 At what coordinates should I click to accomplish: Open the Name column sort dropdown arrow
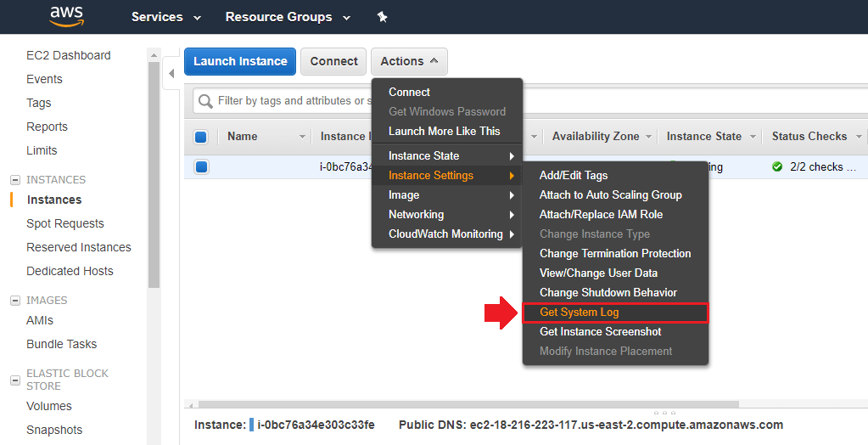coord(302,137)
